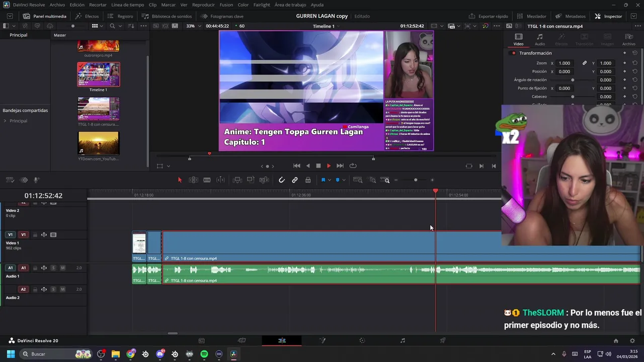644x362 pixels.
Task: Open the Metadatos panel
Action: pos(571,16)
